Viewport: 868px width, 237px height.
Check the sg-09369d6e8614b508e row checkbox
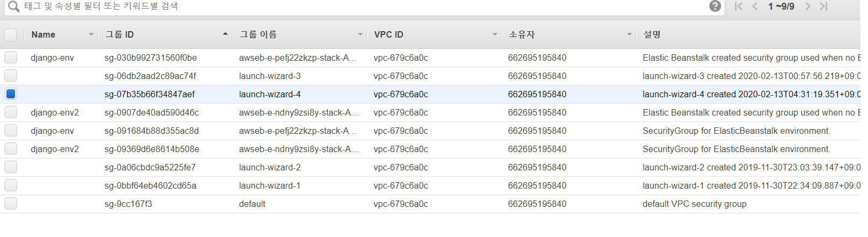11,149
